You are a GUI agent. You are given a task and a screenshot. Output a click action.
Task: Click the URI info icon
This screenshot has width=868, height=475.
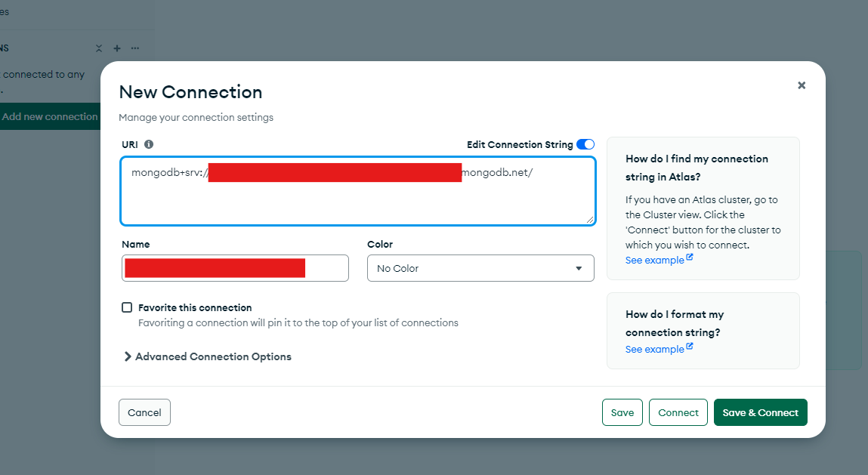click(x=148, y=144)
